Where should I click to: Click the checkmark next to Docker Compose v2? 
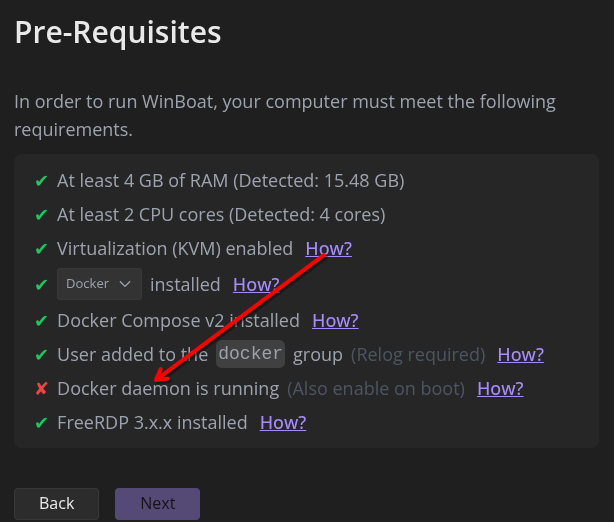click(x=41, y=321)
